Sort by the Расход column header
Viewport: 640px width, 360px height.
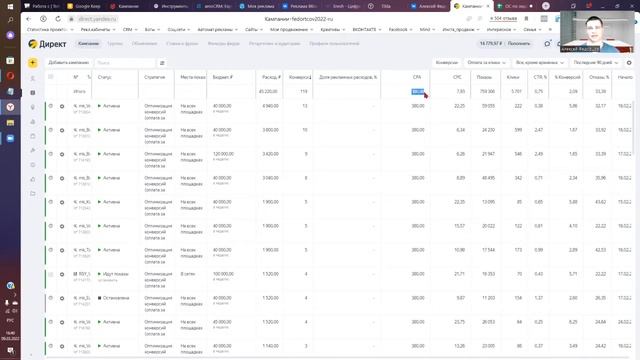click(x=271, y=77)
